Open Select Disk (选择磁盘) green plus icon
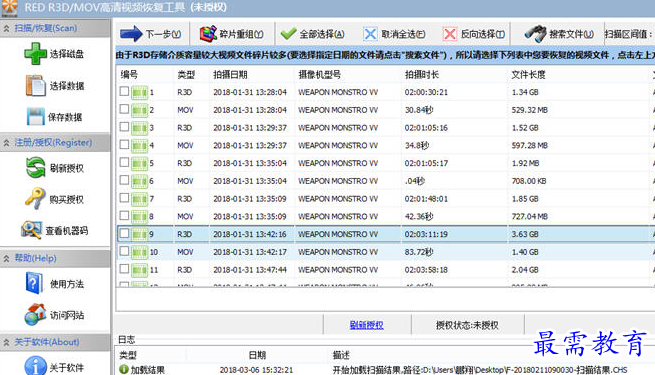 36,54
